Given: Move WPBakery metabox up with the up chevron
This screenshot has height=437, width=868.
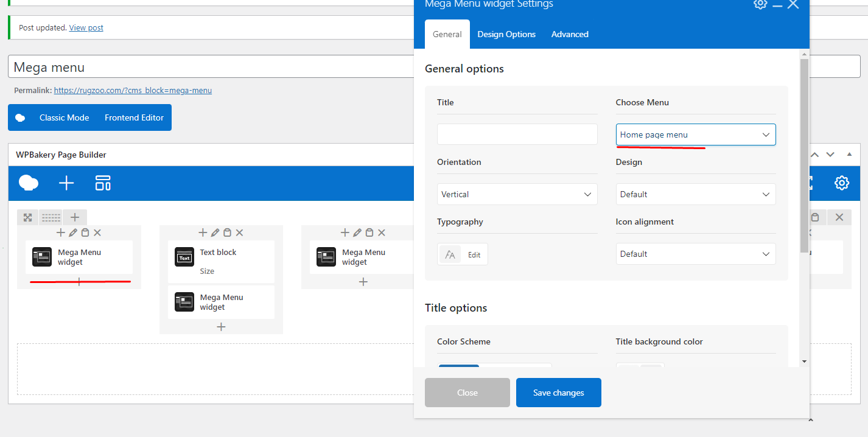Looking at the screenshot, I should (x=814, y=155).
